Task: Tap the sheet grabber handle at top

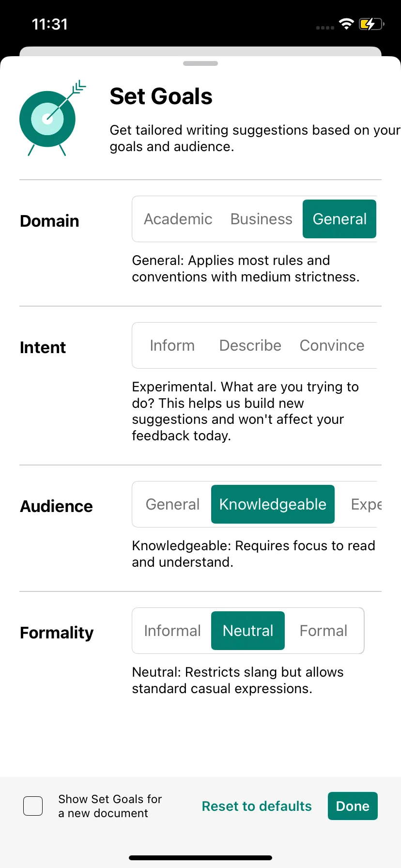Action: coord(200,63)
